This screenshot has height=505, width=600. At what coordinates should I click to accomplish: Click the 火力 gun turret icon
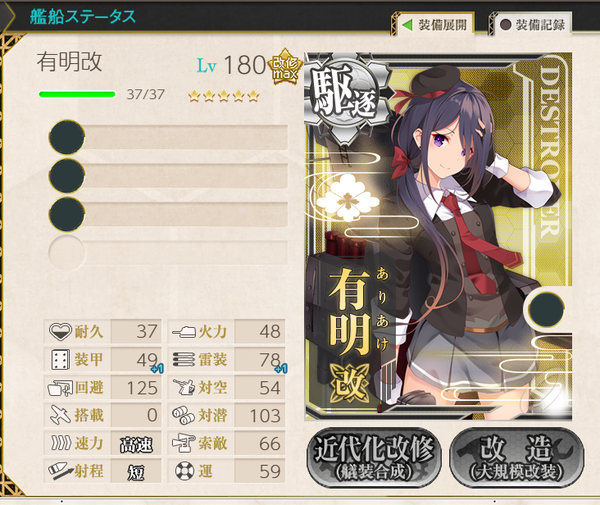[184, 331]
